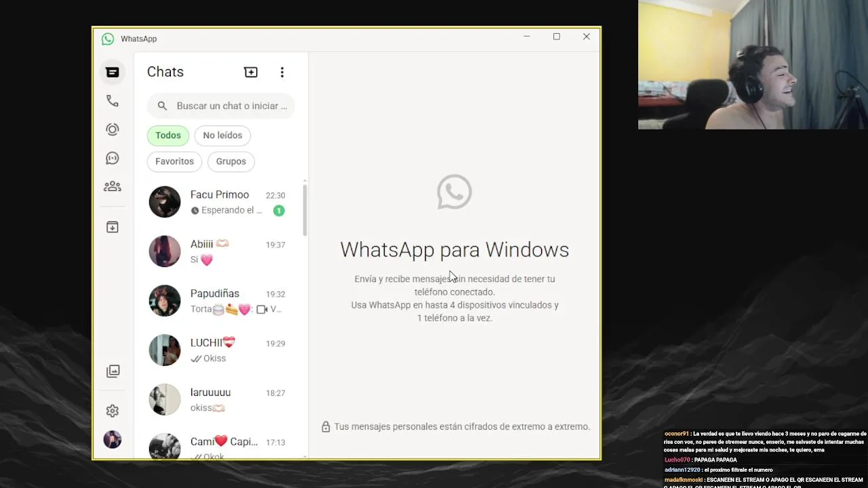The image size is (868, 488).
Task: Click the video camera icon in Papudiñas preview
Action: (x=262, y=310)
